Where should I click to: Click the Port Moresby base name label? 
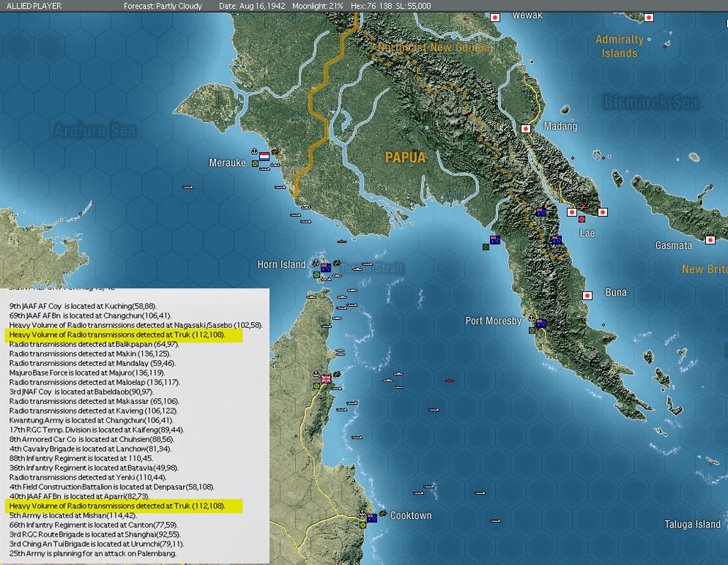pos(493,321)
